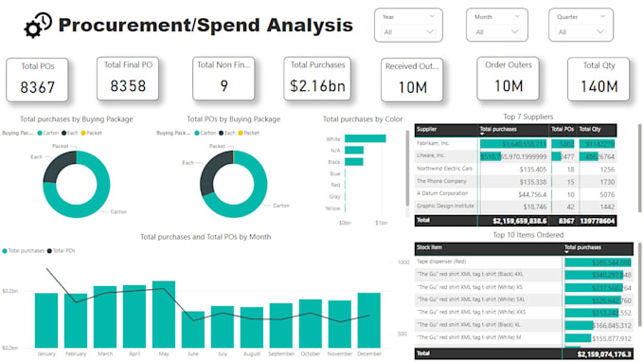Select the Tape dispenser (Red) row
The height and width of the screenshot is (362, 644).
click(x=524, y=262)
